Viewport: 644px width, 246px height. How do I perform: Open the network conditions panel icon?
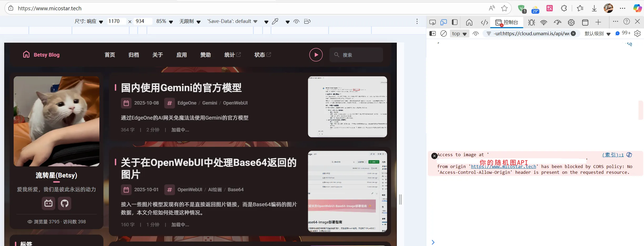tap(543, 22)
